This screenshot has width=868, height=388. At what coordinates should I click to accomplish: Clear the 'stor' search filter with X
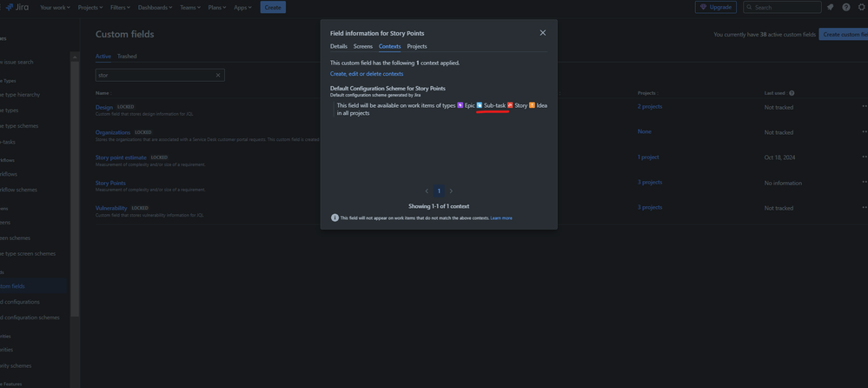tap(217, 75)
